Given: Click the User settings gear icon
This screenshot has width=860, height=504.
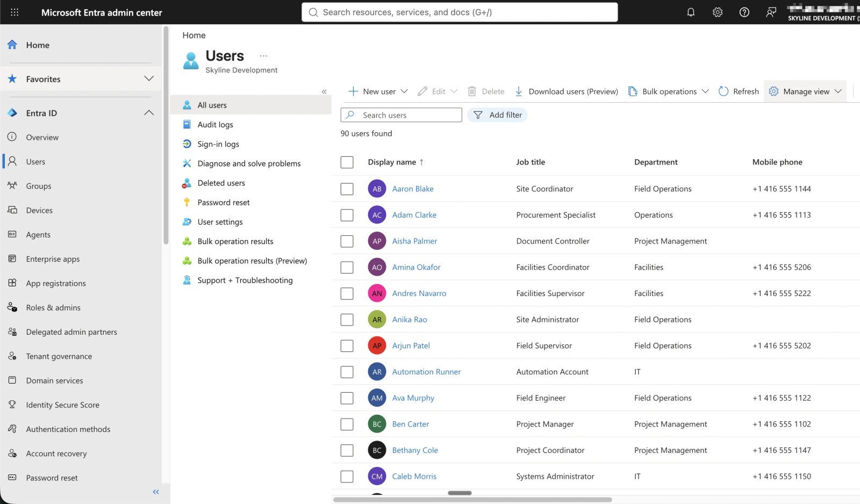Looking at the screenshot, I should click(187, 222).
